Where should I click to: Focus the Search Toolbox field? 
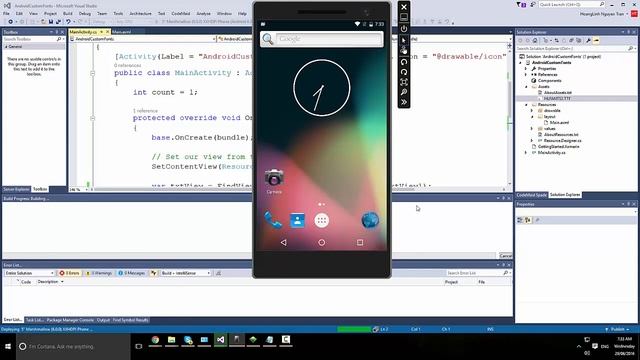[33, 39]
